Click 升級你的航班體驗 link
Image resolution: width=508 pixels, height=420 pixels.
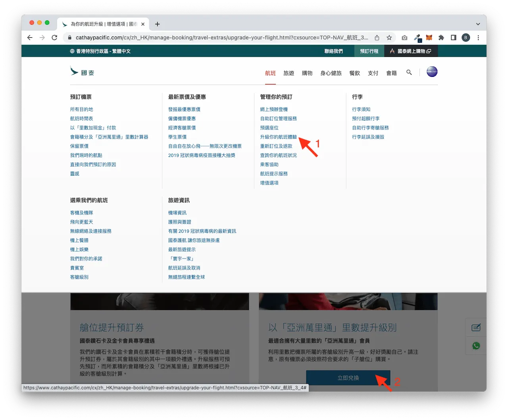coord(278,137)
